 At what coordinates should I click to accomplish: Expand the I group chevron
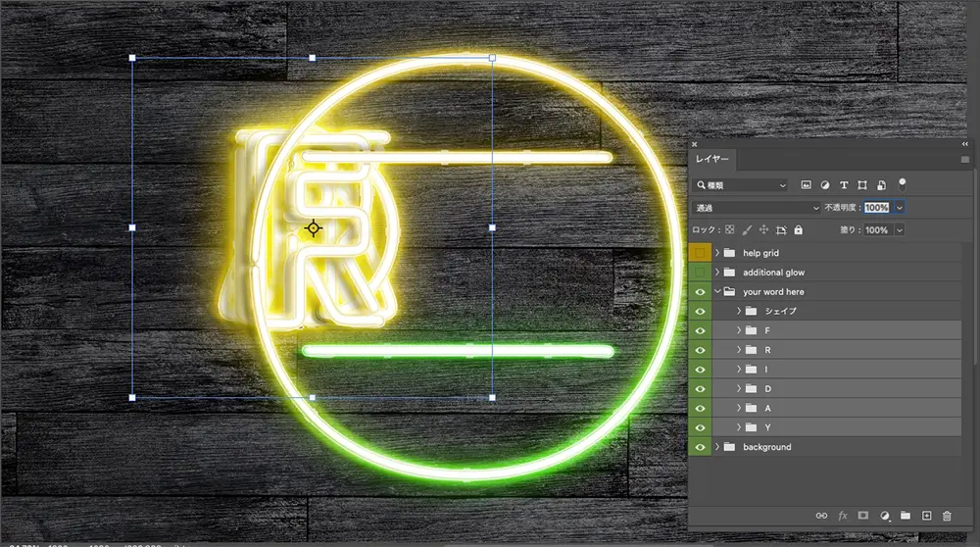739,369
